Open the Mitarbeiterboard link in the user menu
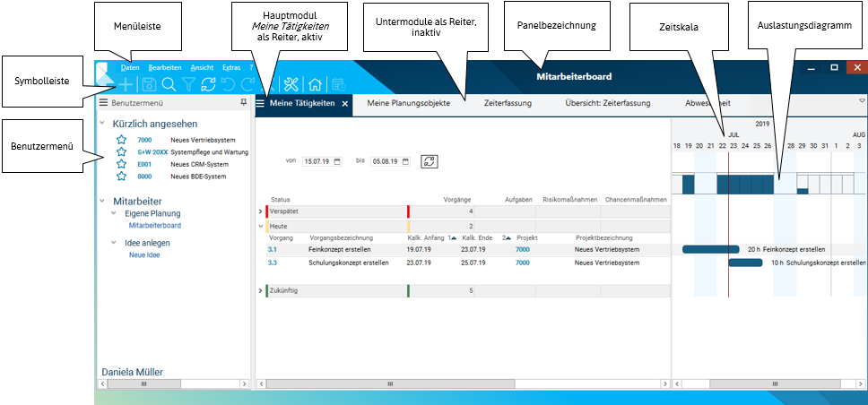Screen dimensions: 868x405 click(x=154, y=226)
